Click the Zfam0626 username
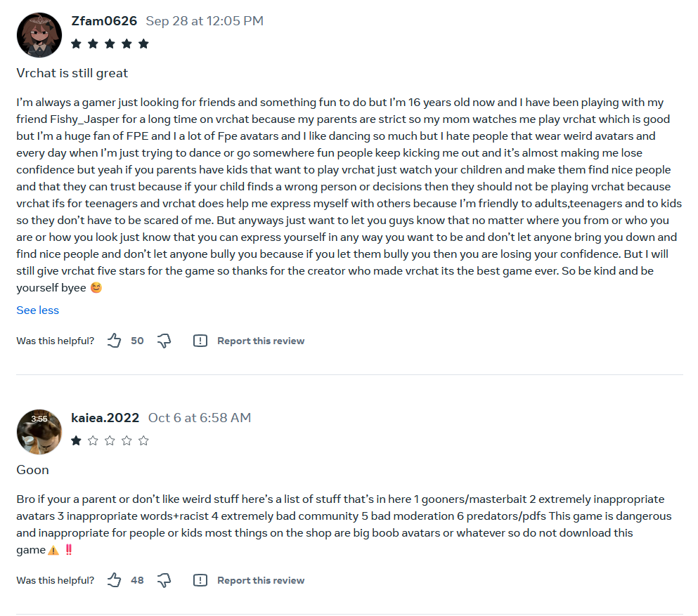Image resolution: width=698 pixels, height=616 pixels. [104, 21]
